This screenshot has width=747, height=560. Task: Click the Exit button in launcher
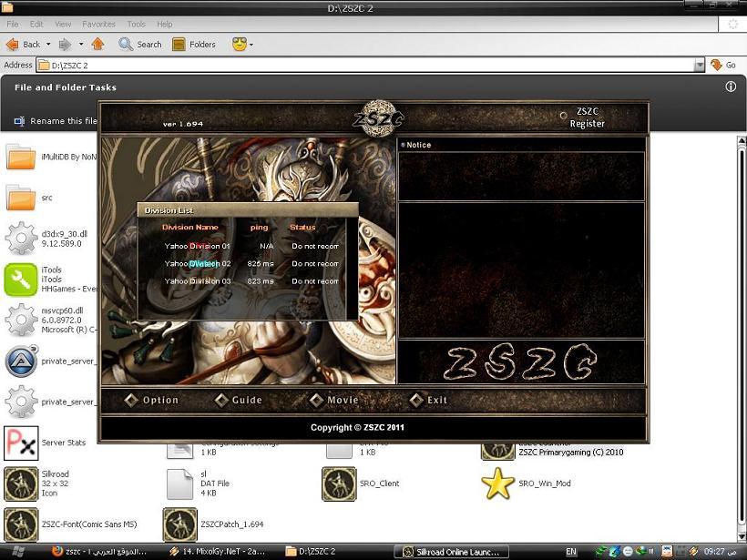pyautogui.click(x=428, y=400)
